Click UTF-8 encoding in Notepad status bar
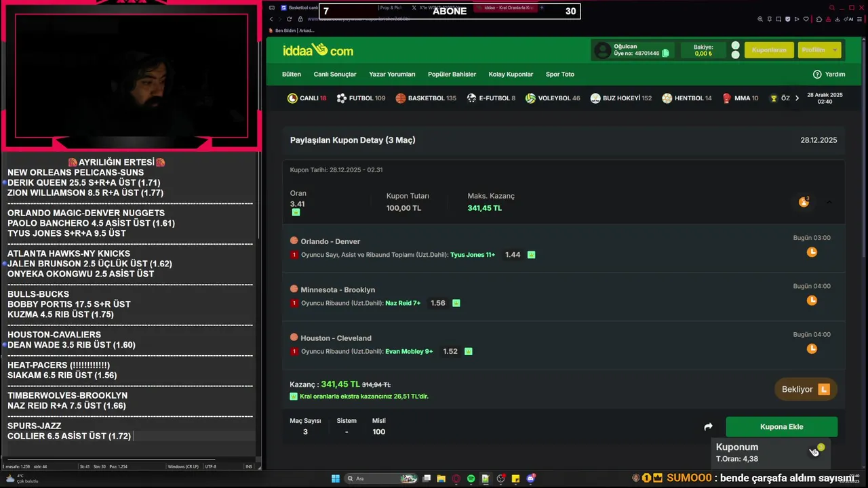868x488 pixels. [x=210, y=466]
